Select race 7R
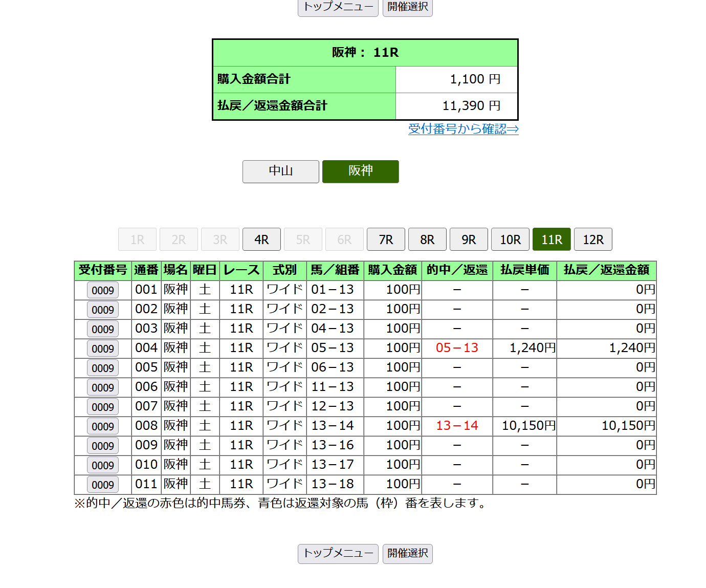 pos(386,239)
